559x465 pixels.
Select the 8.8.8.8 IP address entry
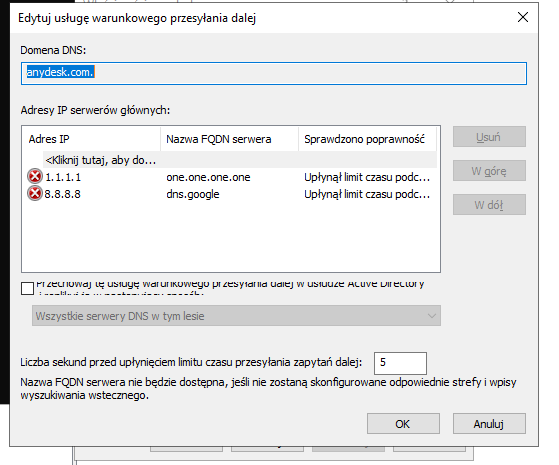63,194
